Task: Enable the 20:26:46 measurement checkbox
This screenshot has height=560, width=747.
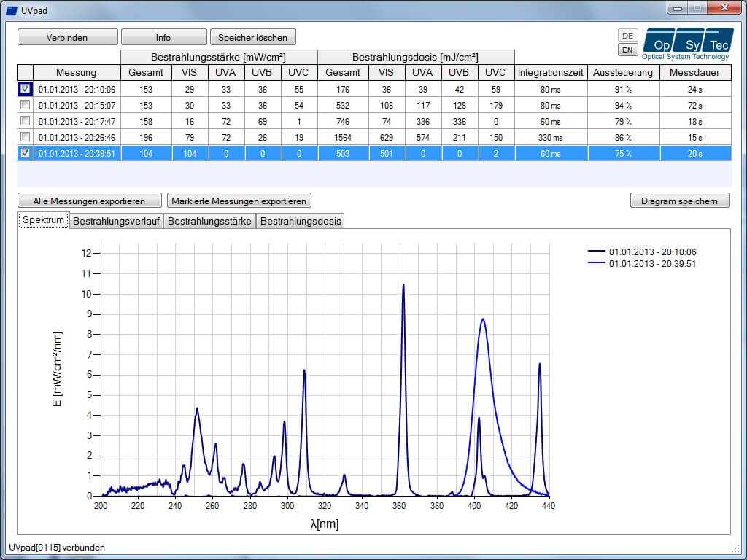Action: tap(25, 136)
